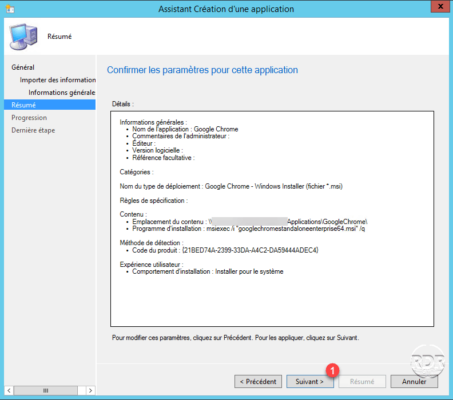Click the 'Programme d'installation : msiexec' line
Screen dimensions: 453x400
point(249,229)
